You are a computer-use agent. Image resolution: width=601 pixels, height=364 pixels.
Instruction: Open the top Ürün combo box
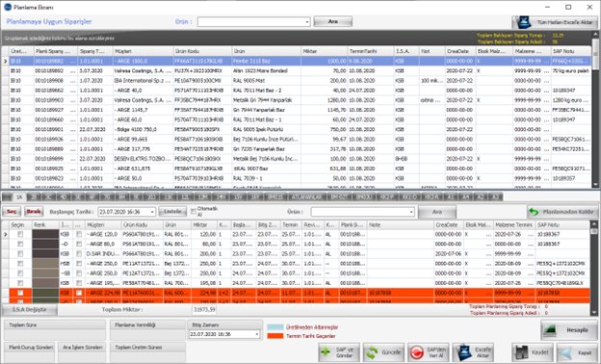pos(307,22)
